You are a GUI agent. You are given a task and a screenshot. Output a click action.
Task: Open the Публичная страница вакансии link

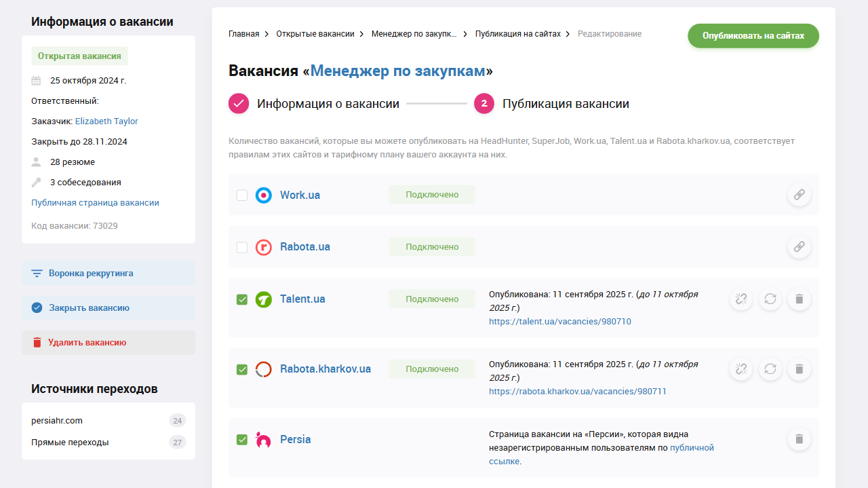click(95, 202)
